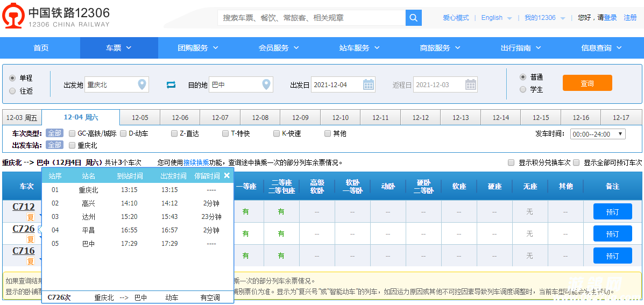
Task: Click location pin in departure station field
Action: (141, 84)
